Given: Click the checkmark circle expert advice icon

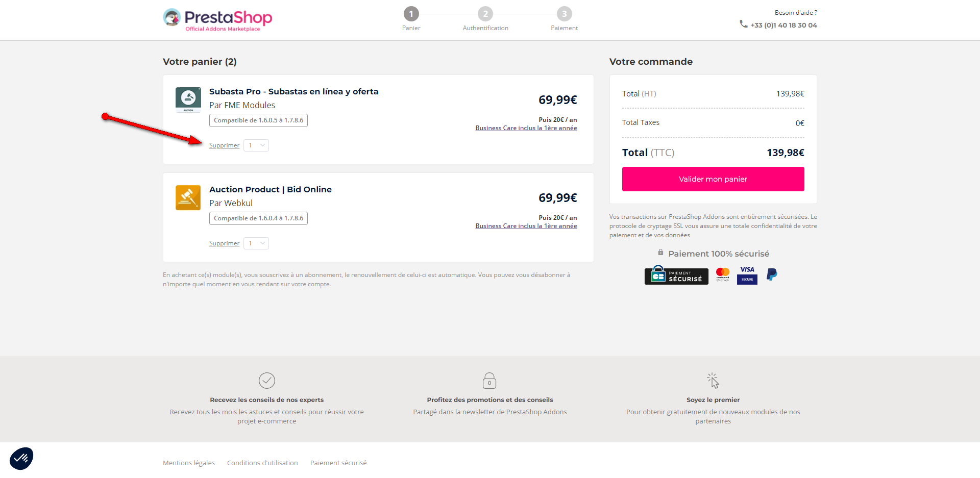Looking at the screenshot, I should coord(266,381).
